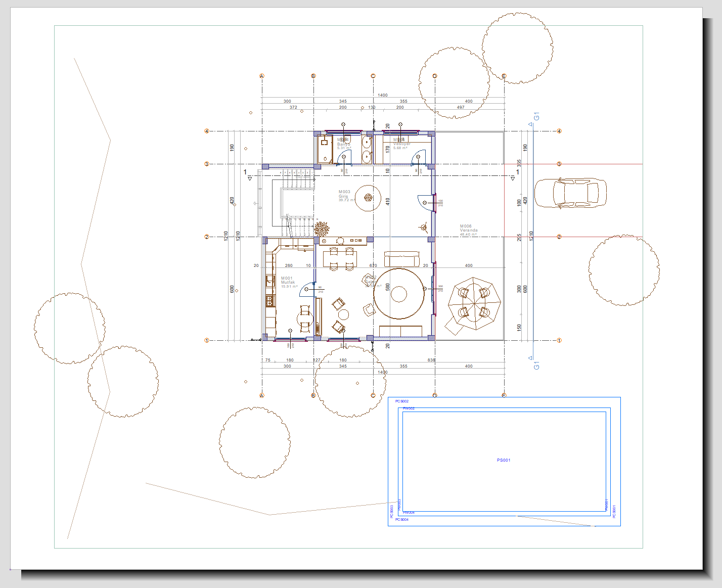The image size is (722, 588).
Task: Click the "372" dimension value
Action: (293, 107)
